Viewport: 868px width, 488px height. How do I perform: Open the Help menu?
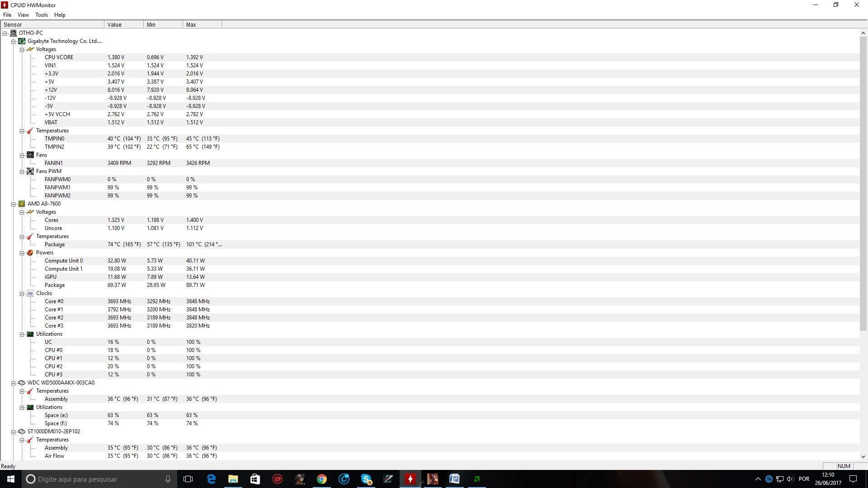point(60,15)
